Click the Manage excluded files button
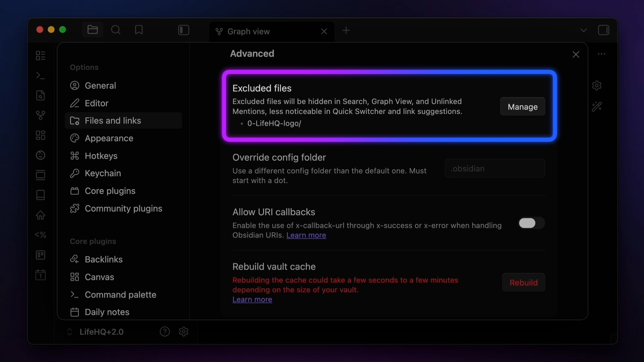This screenshot has width=644, height=362. [522, 107]
